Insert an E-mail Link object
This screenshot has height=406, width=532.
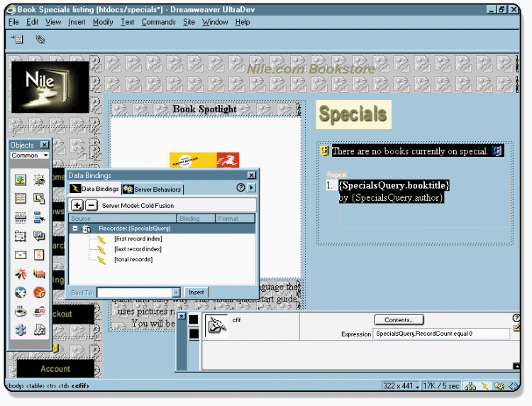point(21,255)
